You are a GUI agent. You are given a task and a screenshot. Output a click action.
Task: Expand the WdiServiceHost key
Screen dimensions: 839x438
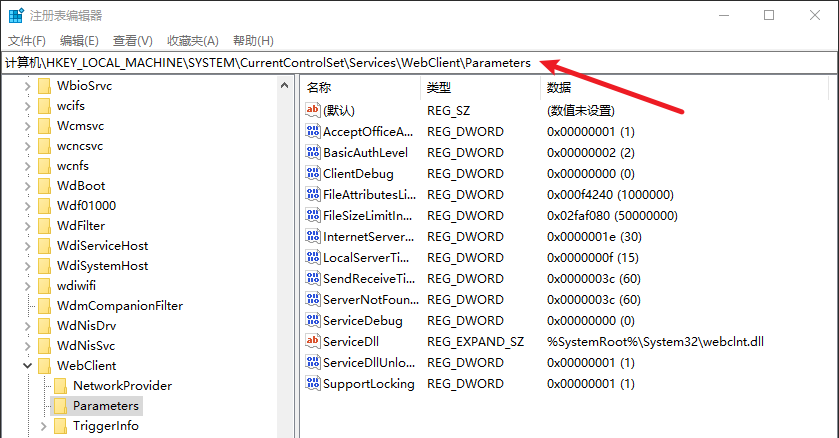26,246
